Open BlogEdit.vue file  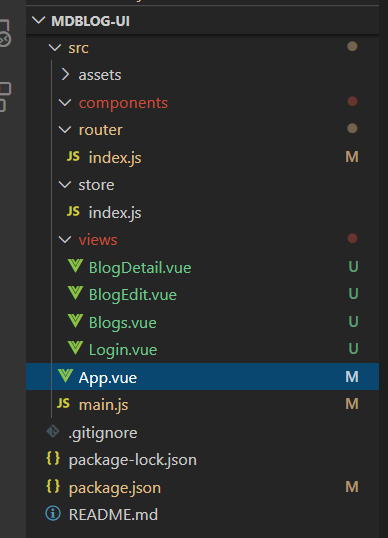(133, 295)
